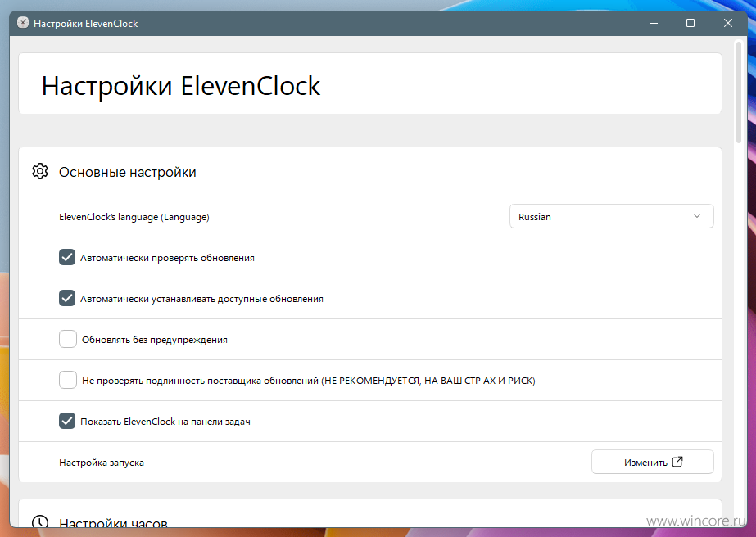Toggle Показать ElevenClock на панели задач

point(67,421)
